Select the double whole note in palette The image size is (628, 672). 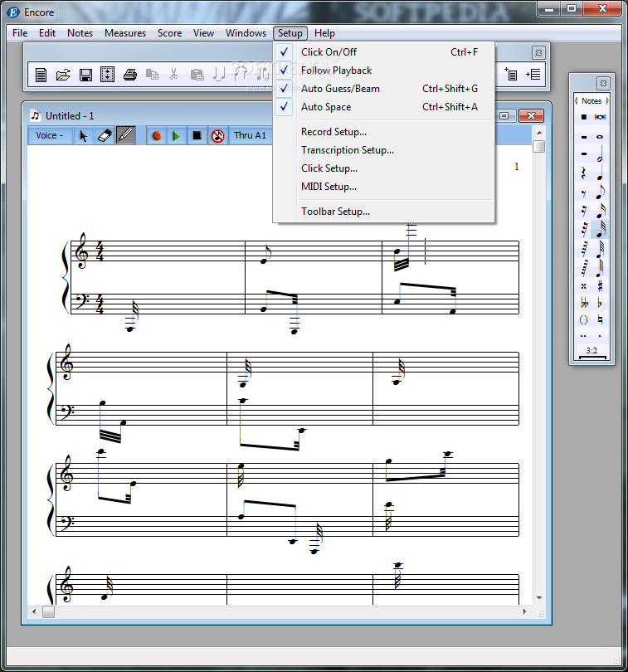tap(600, 117)
